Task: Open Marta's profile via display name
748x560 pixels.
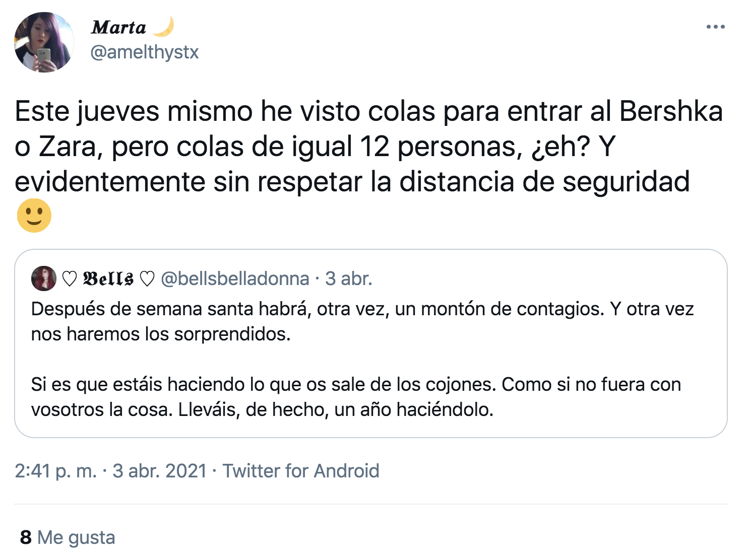Action: (119, 27)
